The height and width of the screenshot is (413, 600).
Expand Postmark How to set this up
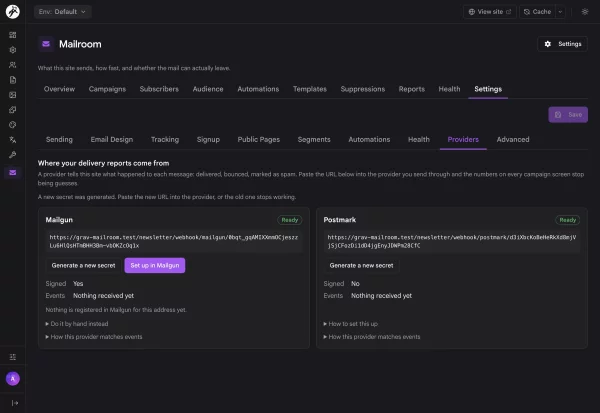(351, 324)
